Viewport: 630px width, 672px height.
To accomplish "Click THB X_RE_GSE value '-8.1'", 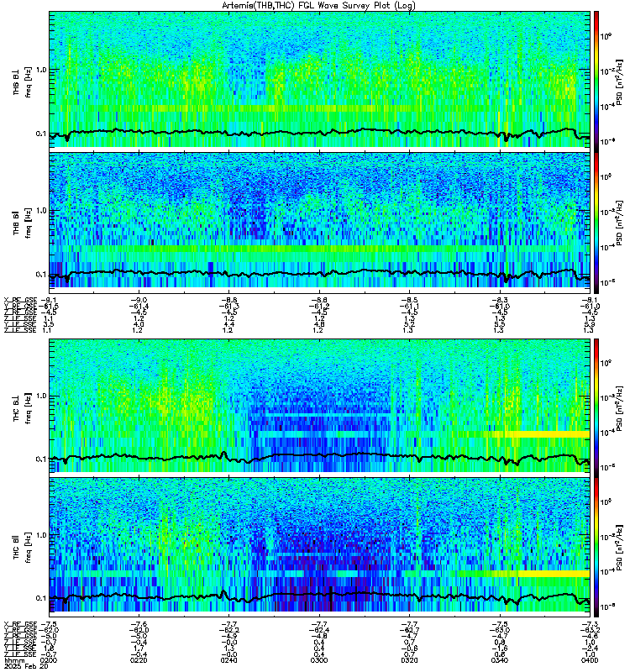I will (x=590, y=300).
